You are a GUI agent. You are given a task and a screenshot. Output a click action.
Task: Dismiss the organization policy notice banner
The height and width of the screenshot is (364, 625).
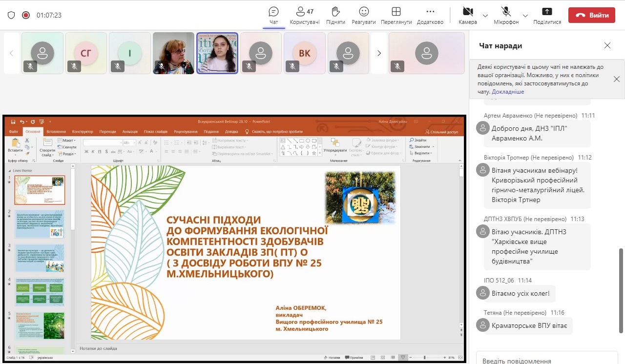click(x=616, y=79)
